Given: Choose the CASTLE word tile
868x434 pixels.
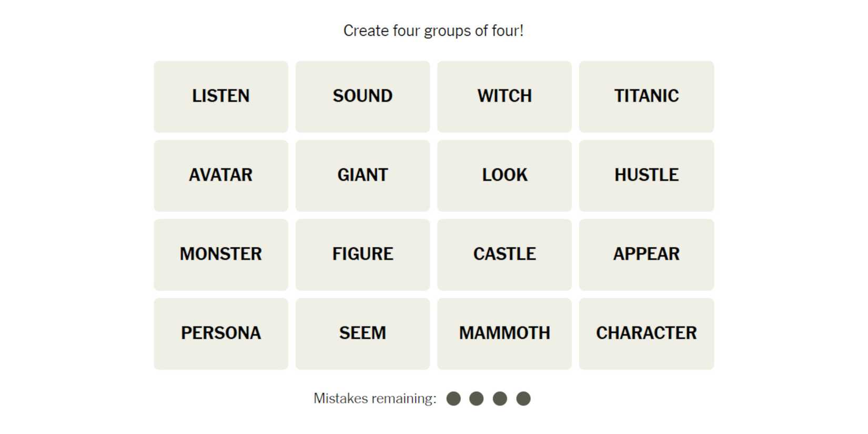Looking at the screenshot, I should click(x=504, y=254).
